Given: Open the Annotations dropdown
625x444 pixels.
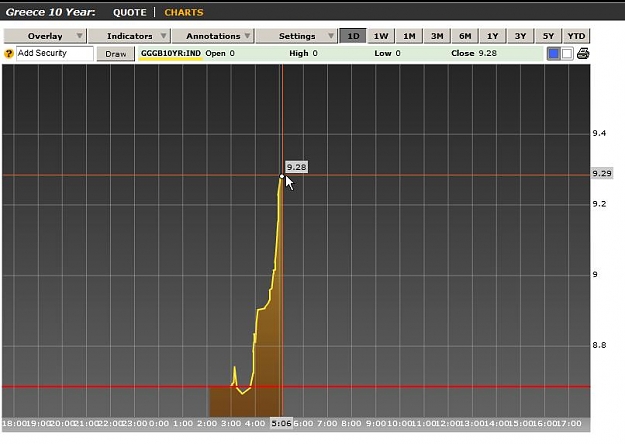Looking at the screenshot, I should (213, 36).
